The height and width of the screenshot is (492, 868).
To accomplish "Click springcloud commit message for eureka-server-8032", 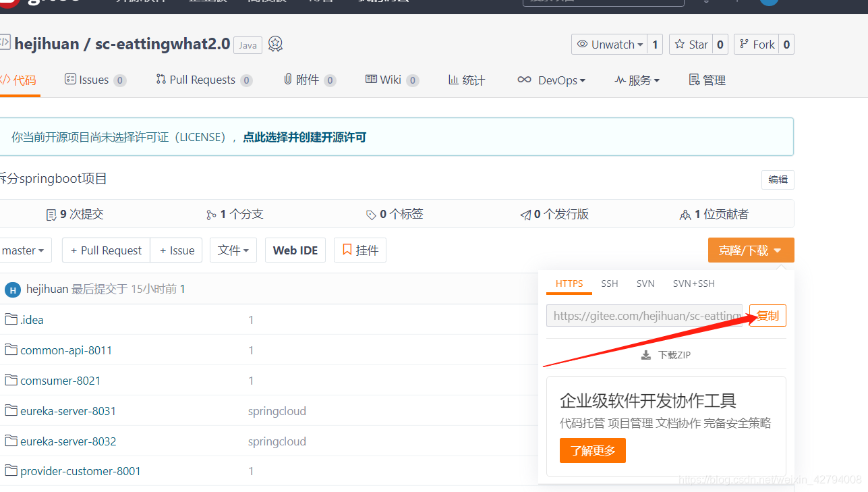I will (x=277, y=441).
